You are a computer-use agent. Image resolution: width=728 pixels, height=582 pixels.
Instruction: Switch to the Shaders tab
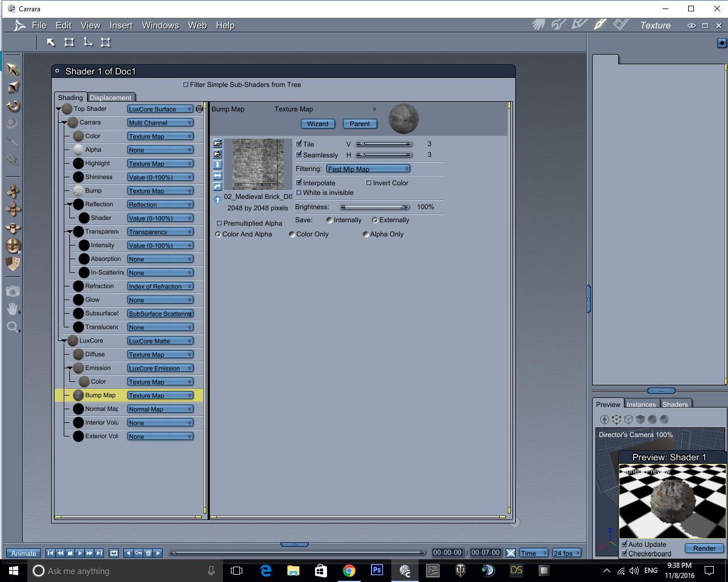tap(675, 404)
